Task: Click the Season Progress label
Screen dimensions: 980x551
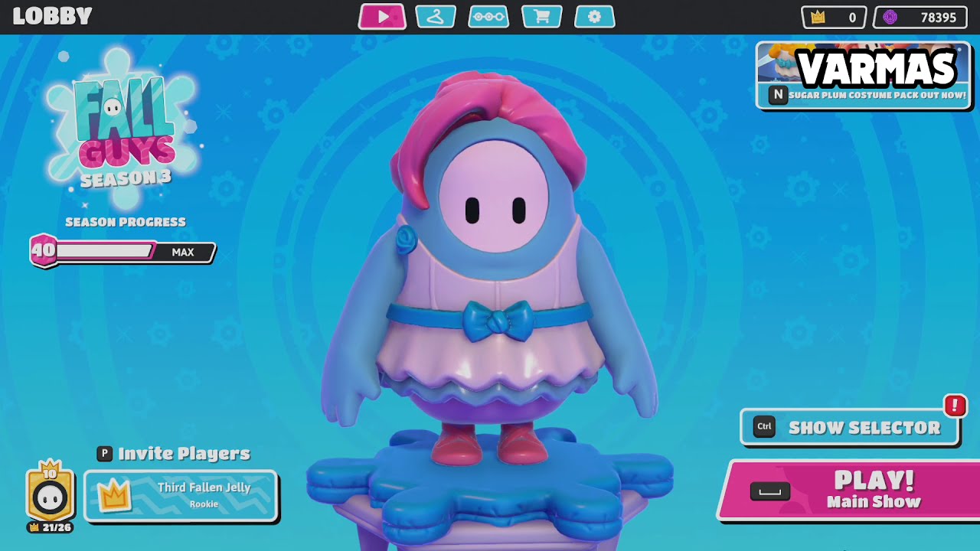Action: pyautogui.click(x=126, y=222)
